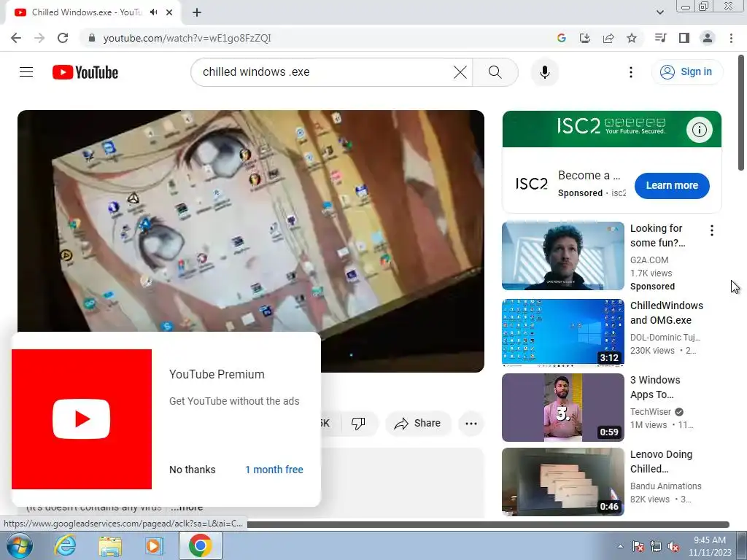
Task: Accept the 1 month free offer
Action: (274, 470)
